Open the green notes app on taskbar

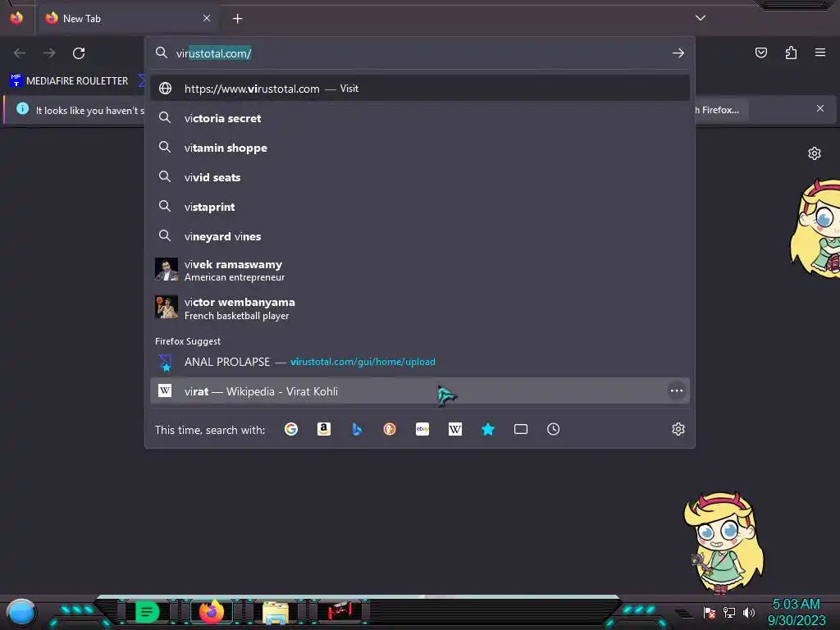click(147, 612)
